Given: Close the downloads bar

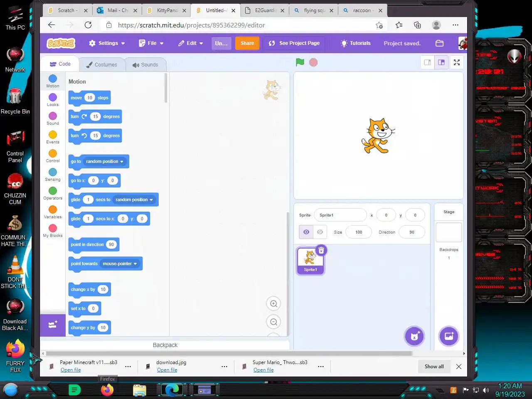Looking at the screenshot, I should pyautogui.click(x=459, y=367).
